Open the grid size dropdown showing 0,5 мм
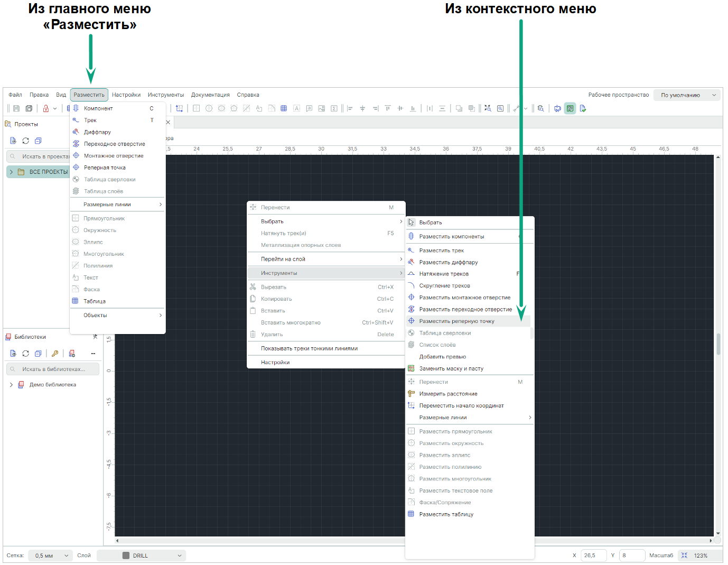This screenshot has width=728, height=565. [x=51, y=555]
